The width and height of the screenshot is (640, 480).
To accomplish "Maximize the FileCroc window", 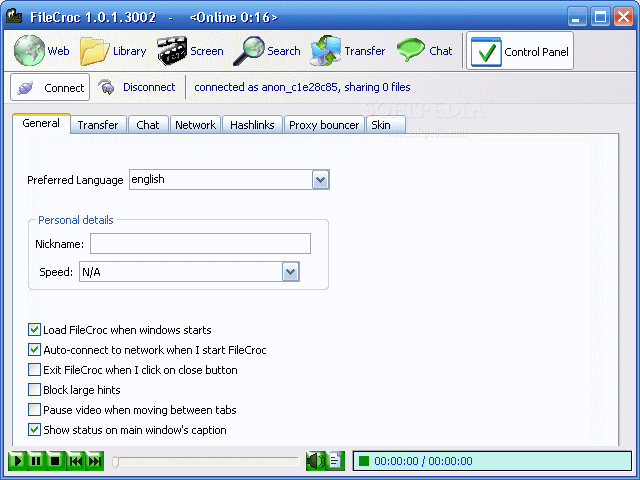I will [x=600, y=17].
